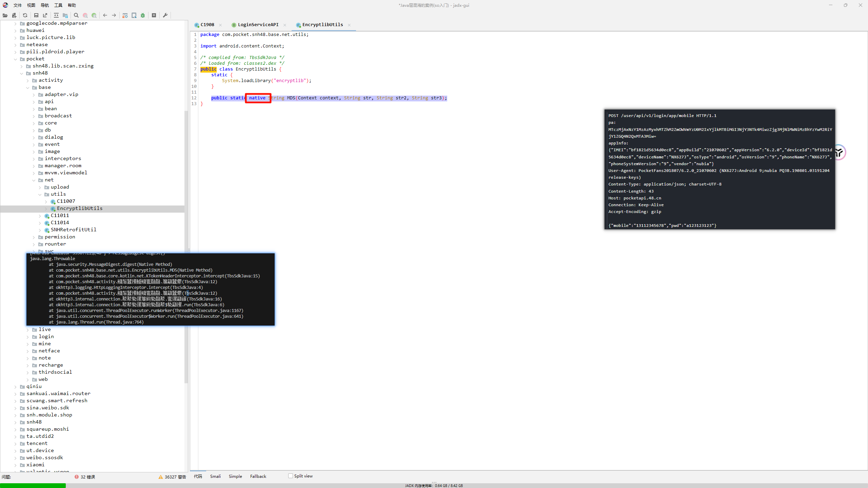Image resolution: width=868 pixels, height=488 pixels.
Task: Select SNHRetrofitUtil class in tree
Action: (73, 230)
